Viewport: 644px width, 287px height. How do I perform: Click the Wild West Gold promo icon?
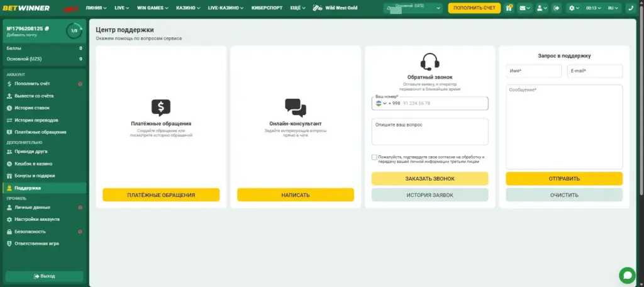point(318,8)
